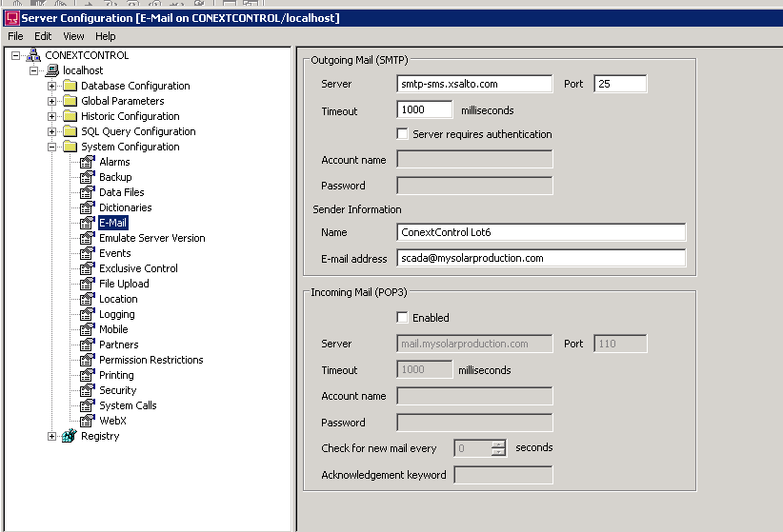Viewport: 783px width, 532px height.
Task: Expand the Database Configuration folder
Action: click(x=52, y=86)
